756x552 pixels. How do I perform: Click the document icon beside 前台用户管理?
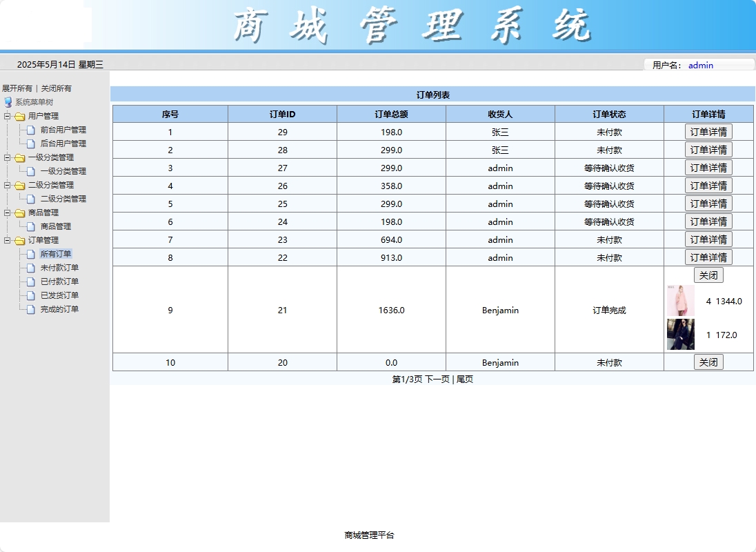click(32, 130)
